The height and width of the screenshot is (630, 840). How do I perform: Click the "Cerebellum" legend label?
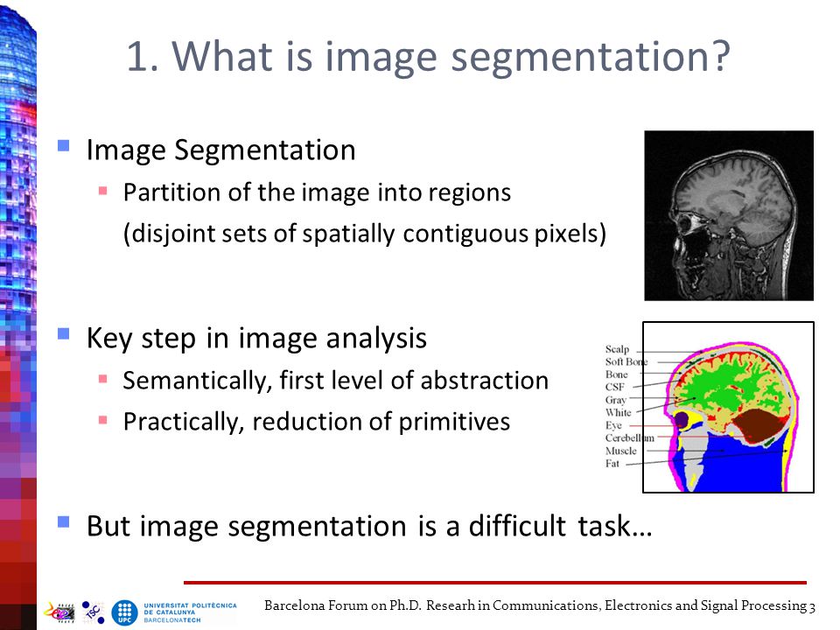coord(629,437)
